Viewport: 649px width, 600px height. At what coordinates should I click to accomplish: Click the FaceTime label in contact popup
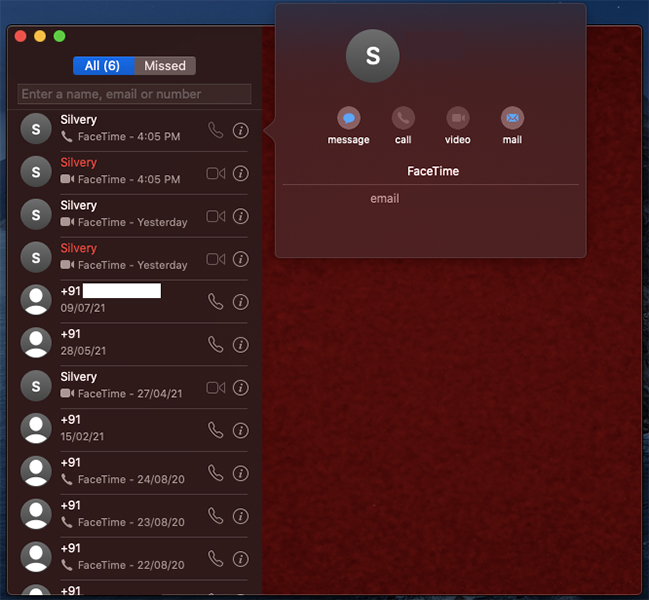tap(433, 171)
